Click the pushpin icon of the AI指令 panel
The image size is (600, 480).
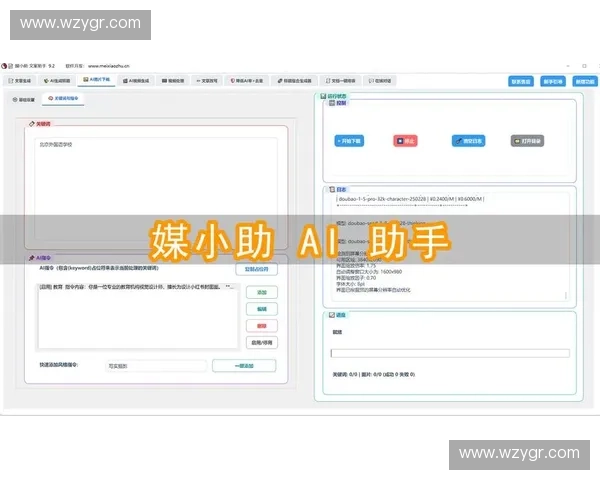pos(32,258)
